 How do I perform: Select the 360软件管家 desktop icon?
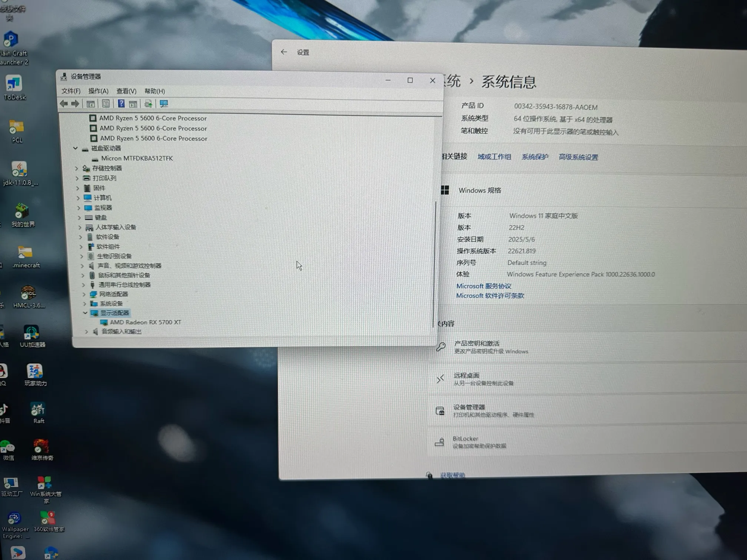coord(49,521)
